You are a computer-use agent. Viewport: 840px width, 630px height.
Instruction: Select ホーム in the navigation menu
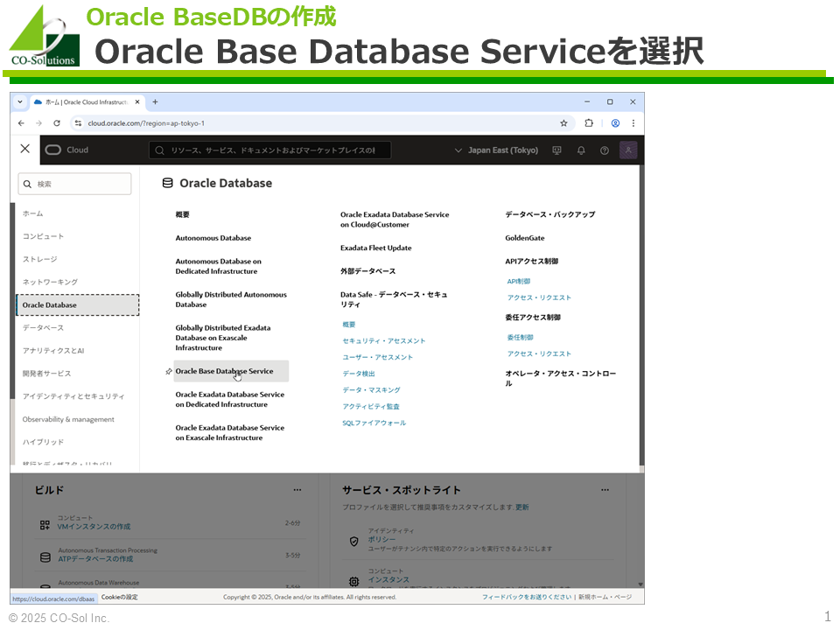coord(32,213)
